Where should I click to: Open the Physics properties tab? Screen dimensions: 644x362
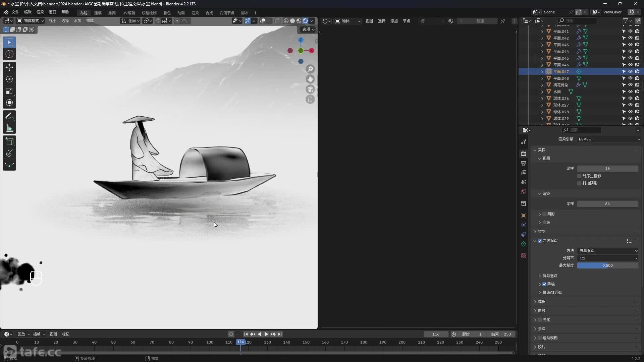tap(524, 225)
